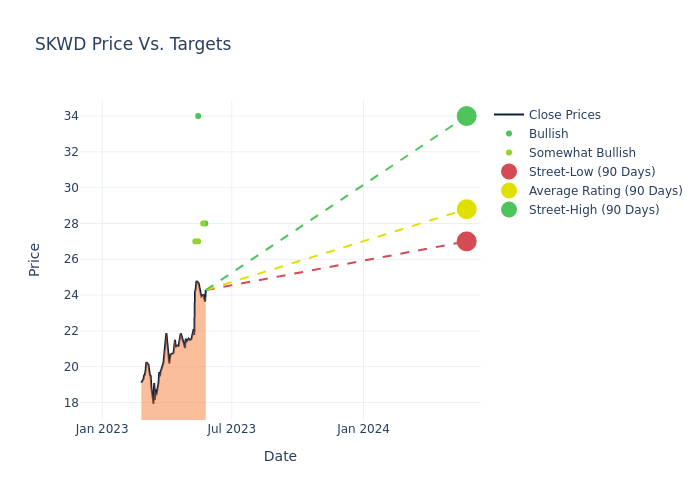Click the red circle icon in the legend

(509, 172)
